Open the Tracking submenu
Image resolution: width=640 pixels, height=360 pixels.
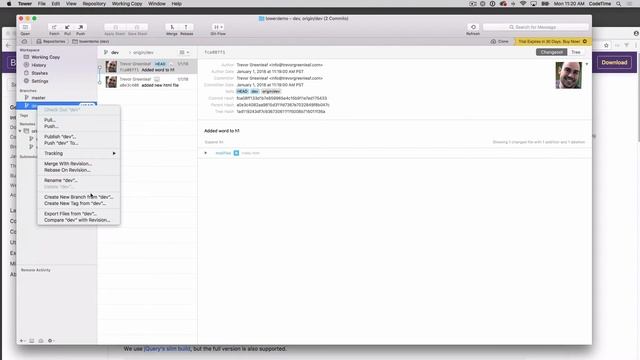point(79,153)
